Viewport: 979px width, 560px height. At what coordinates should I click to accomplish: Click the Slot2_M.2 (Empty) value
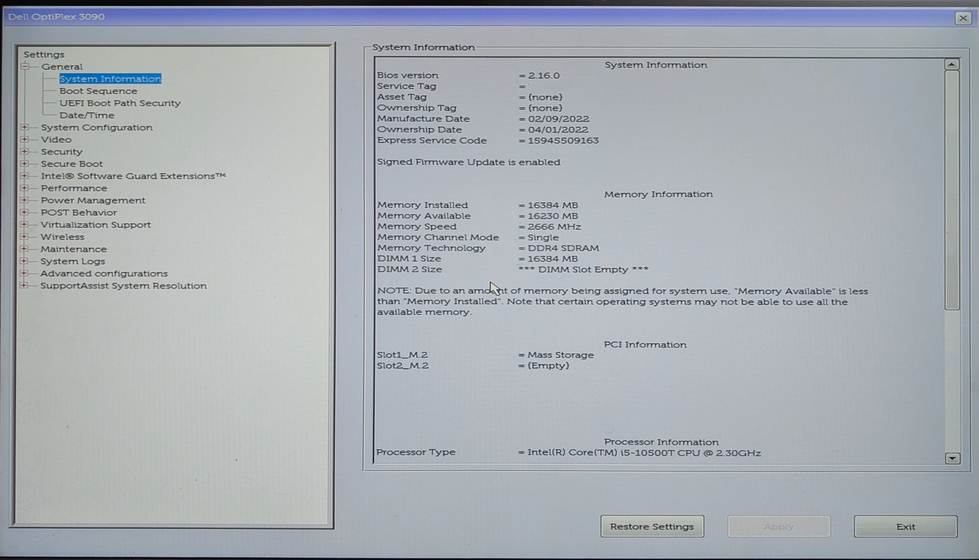pyautogui.click(x=548, y=366)
